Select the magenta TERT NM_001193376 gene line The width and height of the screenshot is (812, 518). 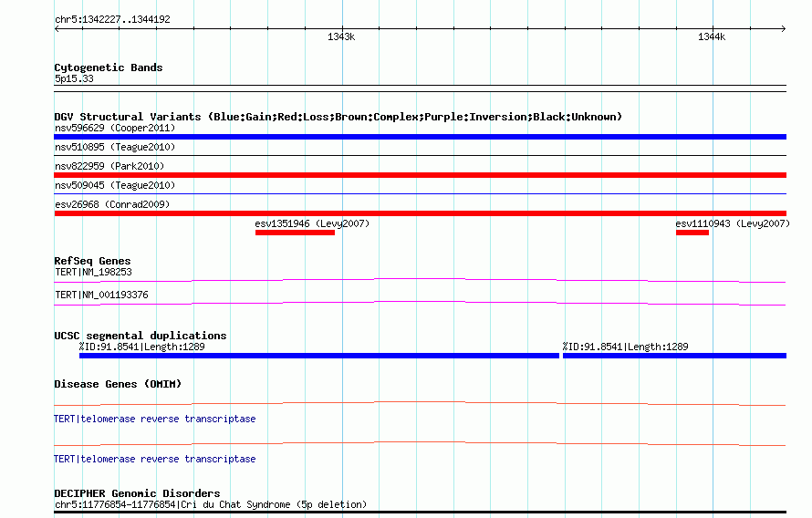click(x=420, y=304)
